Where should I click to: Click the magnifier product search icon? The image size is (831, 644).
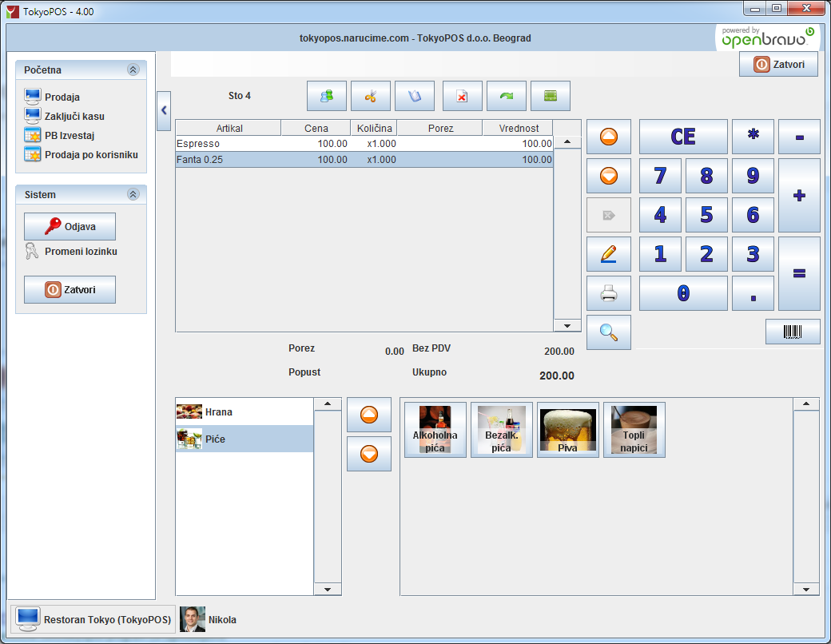point(608,332)
